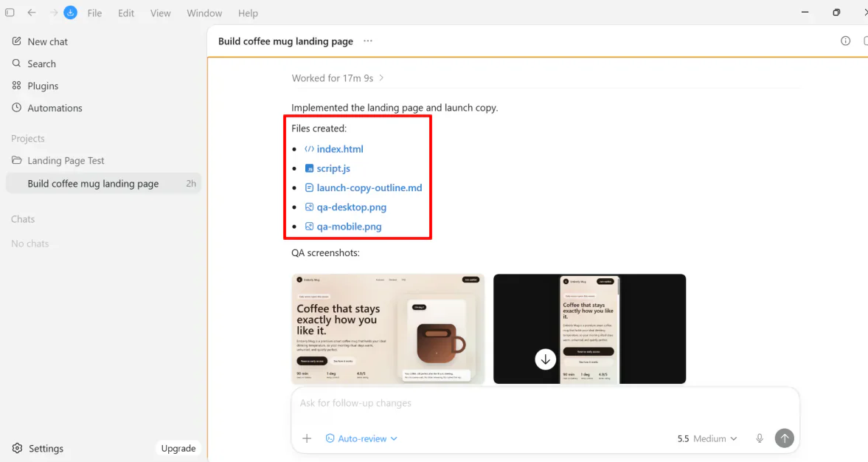The image size is (868, 462).
Task: Open the three-dot menu beside chat title
Action: click(x=367, y=41)
